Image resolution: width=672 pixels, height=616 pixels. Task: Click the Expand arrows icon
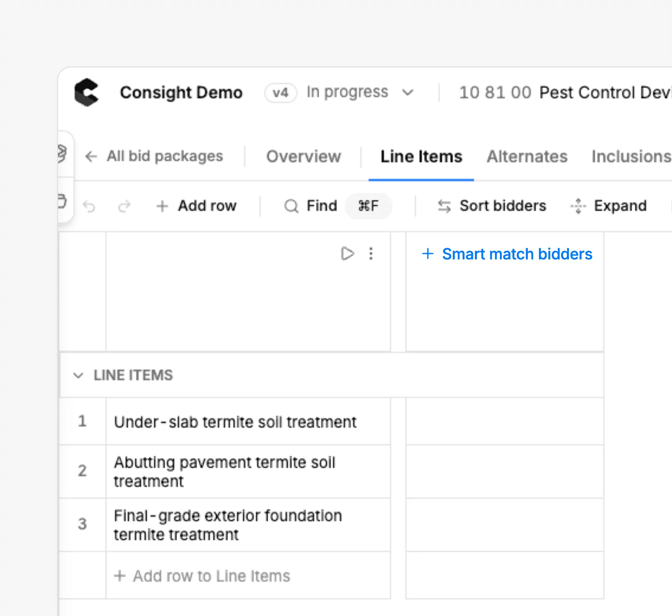click(578, 206)
